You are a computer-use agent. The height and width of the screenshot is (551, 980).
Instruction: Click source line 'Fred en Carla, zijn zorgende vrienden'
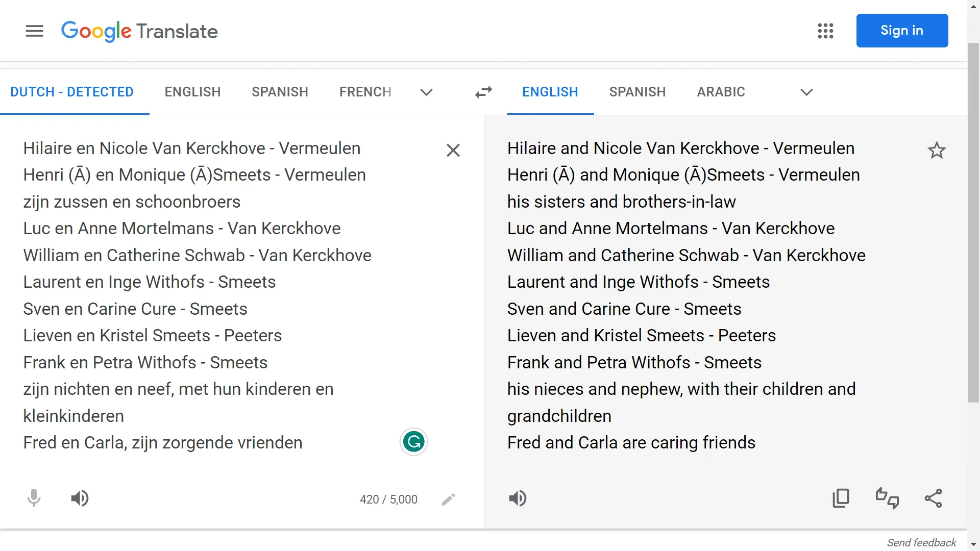(163, 443)
